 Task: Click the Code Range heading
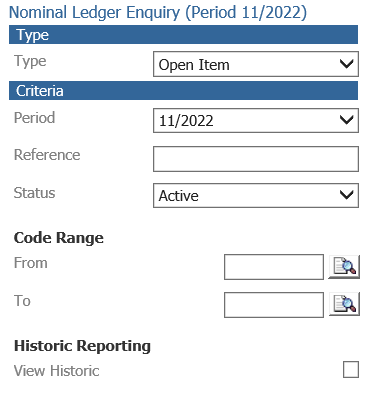(59, 238)
